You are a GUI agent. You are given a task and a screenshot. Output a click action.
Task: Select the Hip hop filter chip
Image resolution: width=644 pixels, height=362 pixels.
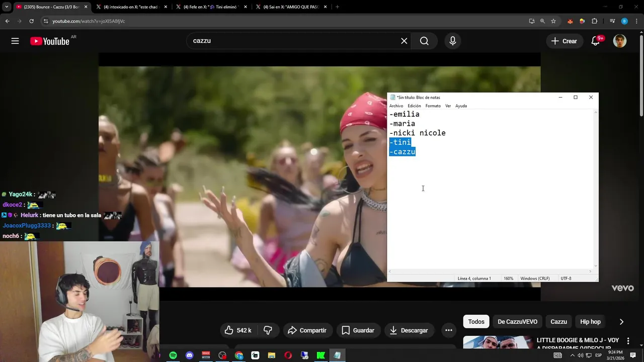pyautogui.click(x=590, y=322)
